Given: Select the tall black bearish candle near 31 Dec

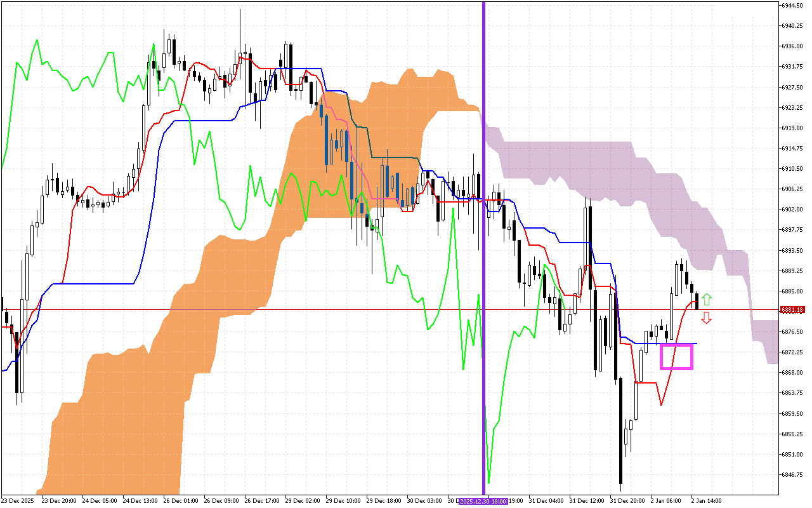Looking at the screenshot, I should 620,413.
